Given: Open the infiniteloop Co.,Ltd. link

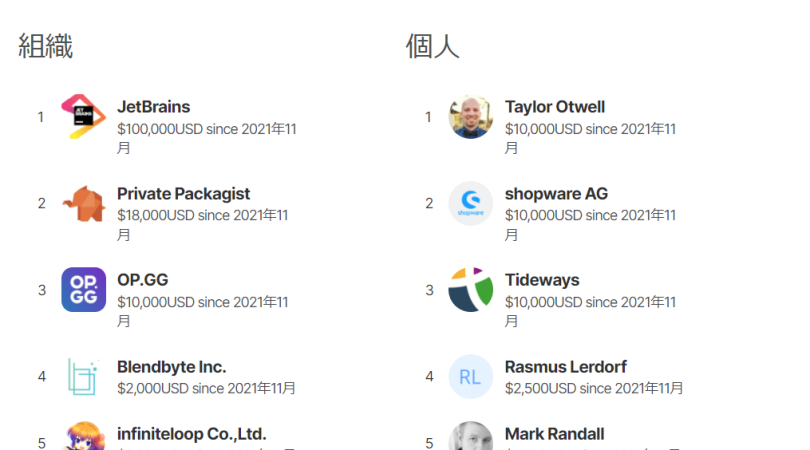Looking at the screenshot, I should pyautogui.click(x=192, y=434).
